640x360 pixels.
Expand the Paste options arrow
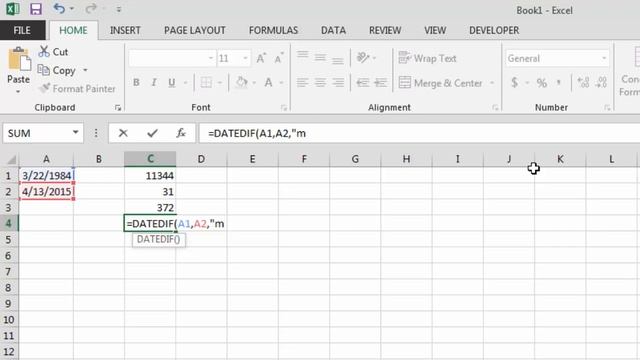pyautogui.click(x=18, y=91)
